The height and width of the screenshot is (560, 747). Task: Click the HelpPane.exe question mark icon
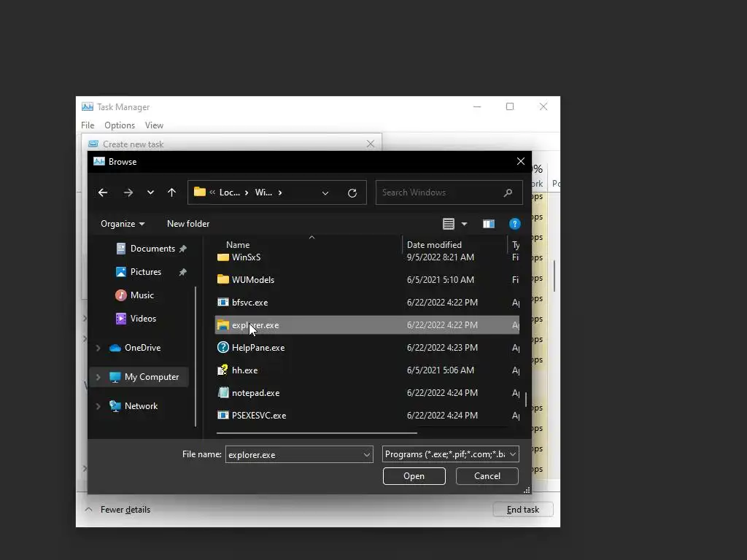coord(223,348)
